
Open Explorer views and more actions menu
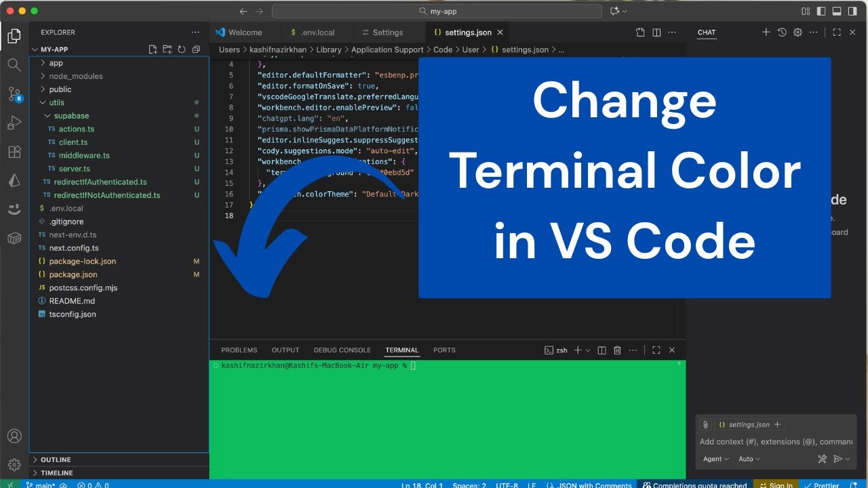[196, 32]
